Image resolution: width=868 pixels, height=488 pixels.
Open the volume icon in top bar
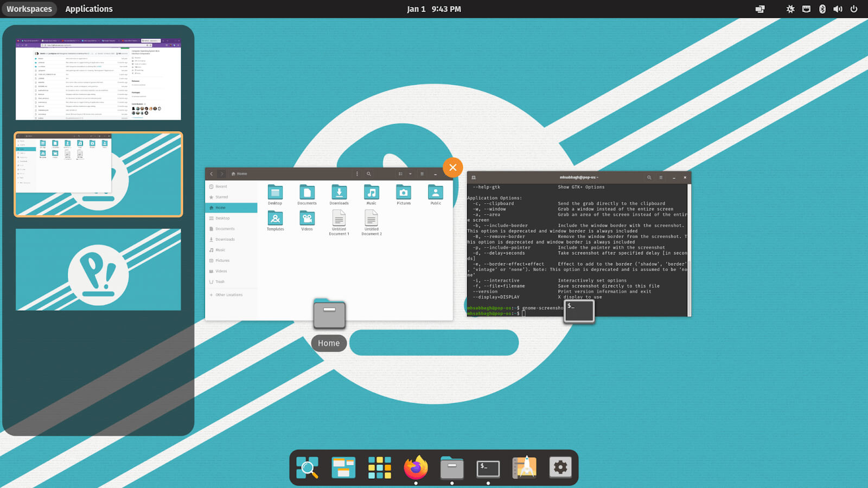pyautogui.click(x=838, y=9)
